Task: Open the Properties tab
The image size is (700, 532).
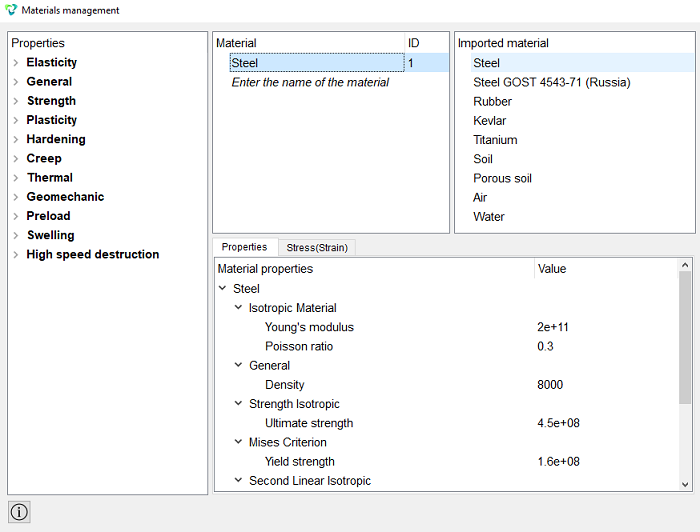Action: coord(244,247)
